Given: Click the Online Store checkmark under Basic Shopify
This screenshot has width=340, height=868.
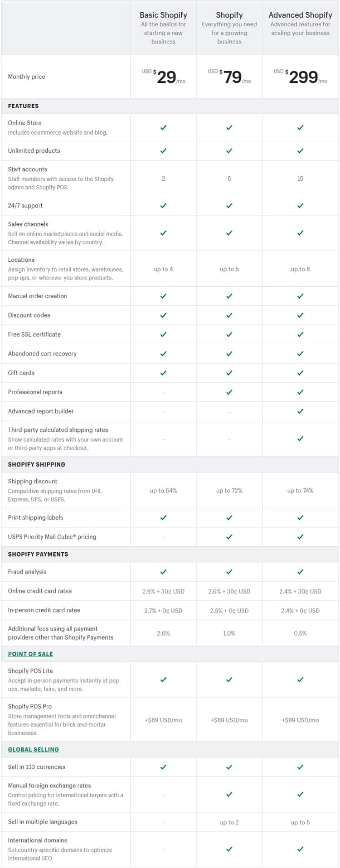Looking at the screenshot, I should tap(163, 128).
